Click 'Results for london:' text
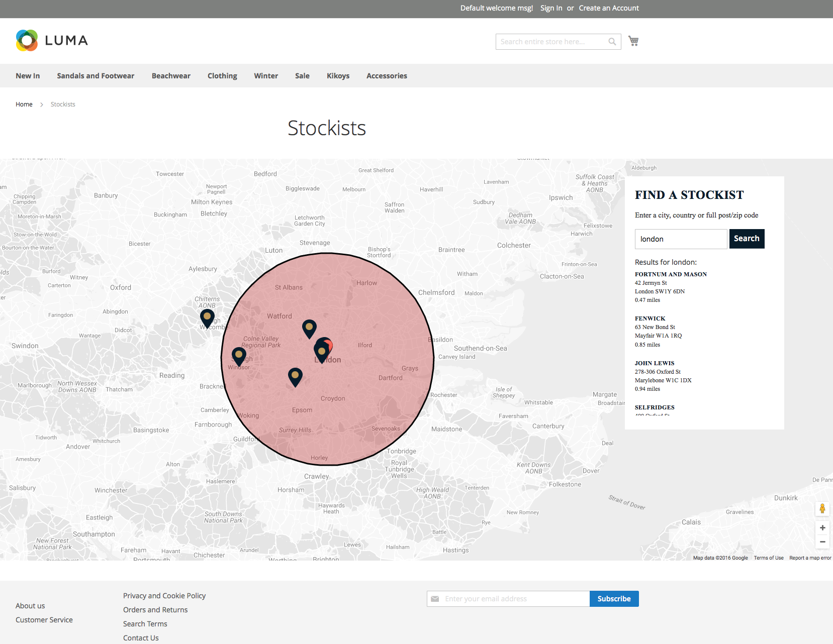This screenshot has width=833, height=644. point(666,262)
